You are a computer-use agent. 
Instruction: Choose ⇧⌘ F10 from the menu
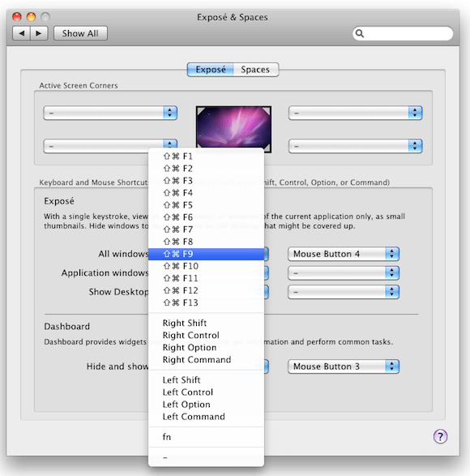click(206, 266)
